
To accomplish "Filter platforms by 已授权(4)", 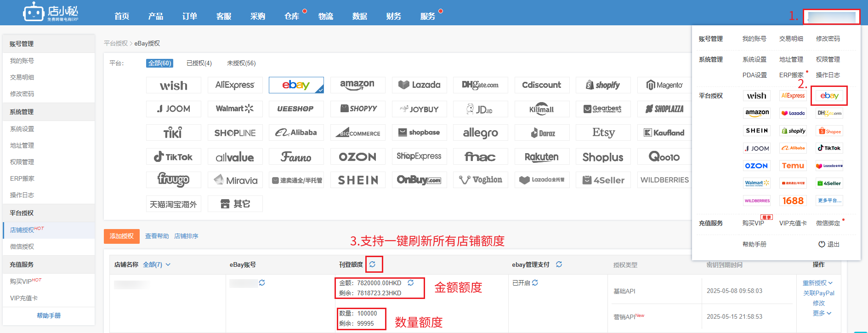I will [x=199, y=63].
